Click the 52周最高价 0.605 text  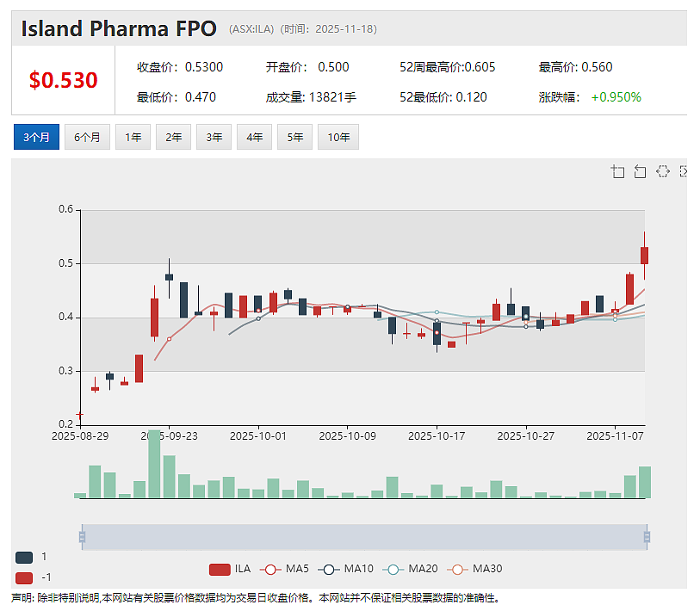[448, 67]
